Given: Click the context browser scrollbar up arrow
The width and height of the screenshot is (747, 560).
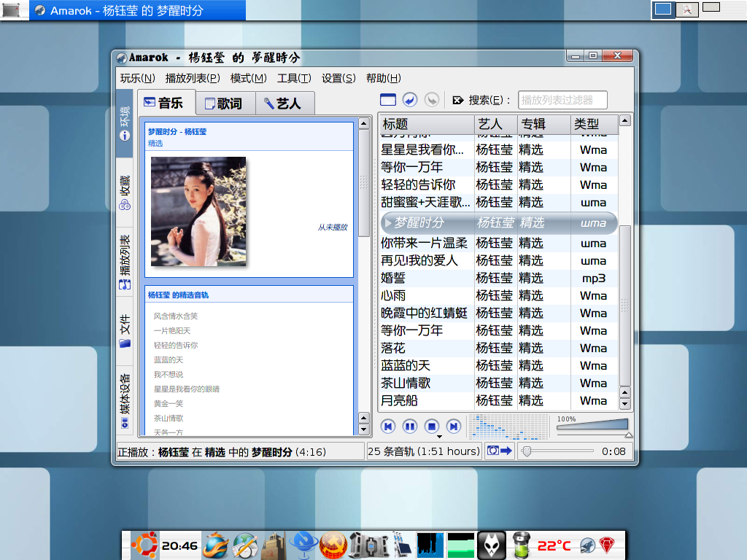Looking at the screenshot, I should click(x=363, y=124).
